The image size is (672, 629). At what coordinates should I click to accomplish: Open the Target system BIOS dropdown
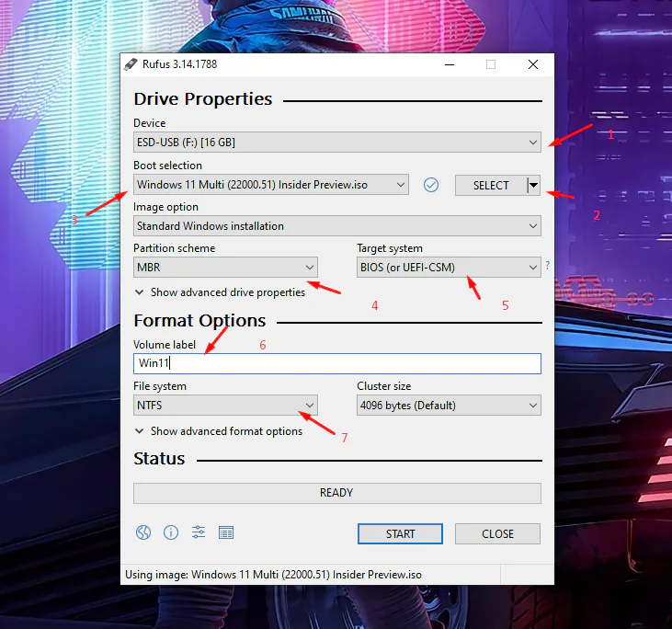tap(449, 267)
